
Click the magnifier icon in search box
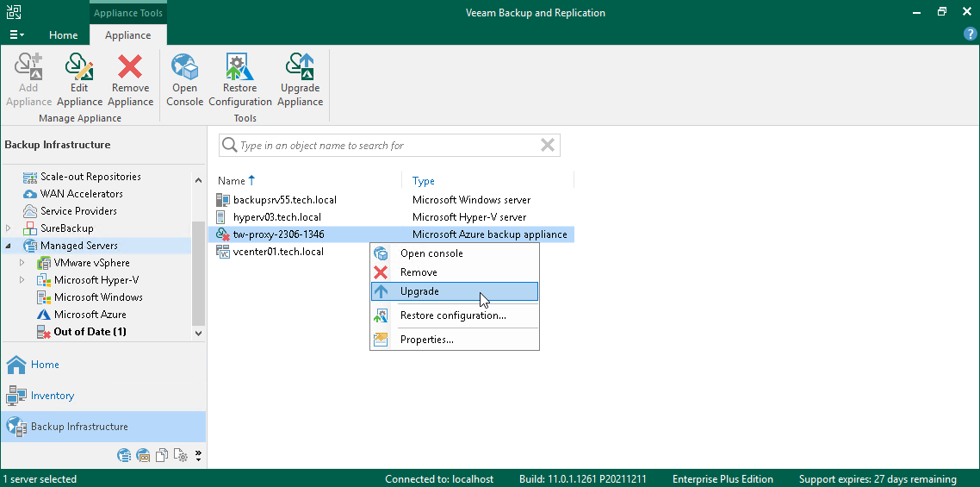pos(229,145)
